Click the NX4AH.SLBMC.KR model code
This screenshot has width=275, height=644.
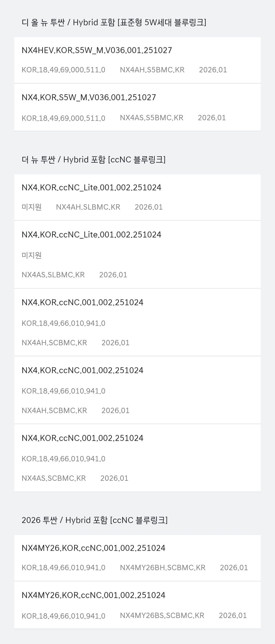(88, 207)
